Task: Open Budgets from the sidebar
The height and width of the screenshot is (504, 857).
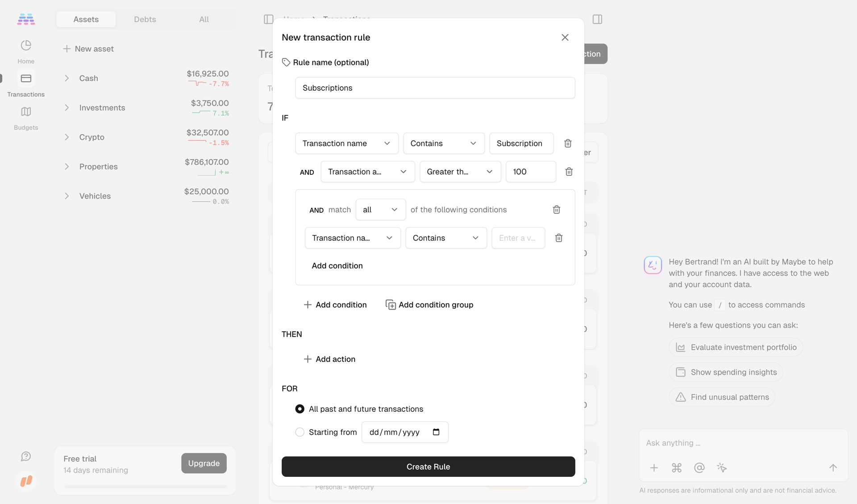Action: pos(25,117)
